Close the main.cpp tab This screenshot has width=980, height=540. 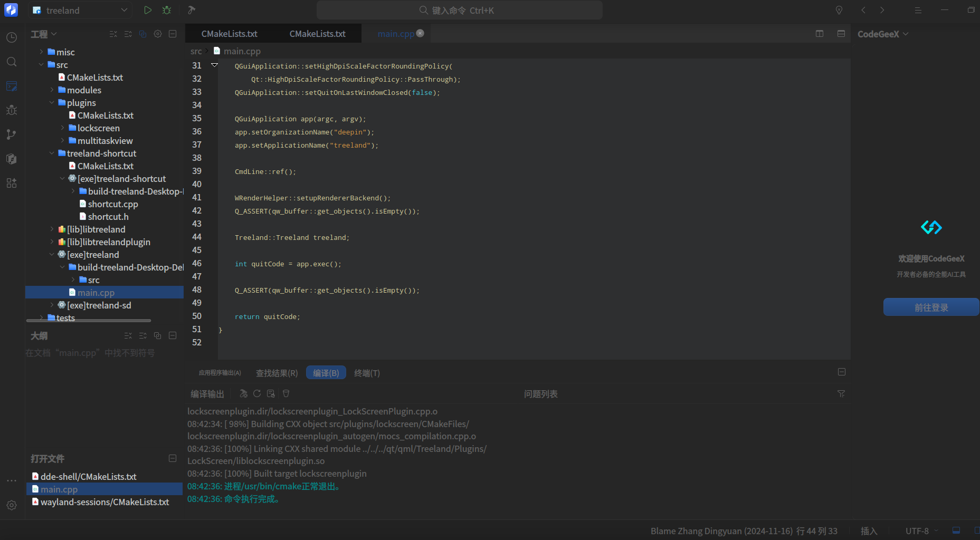(420, 33)
